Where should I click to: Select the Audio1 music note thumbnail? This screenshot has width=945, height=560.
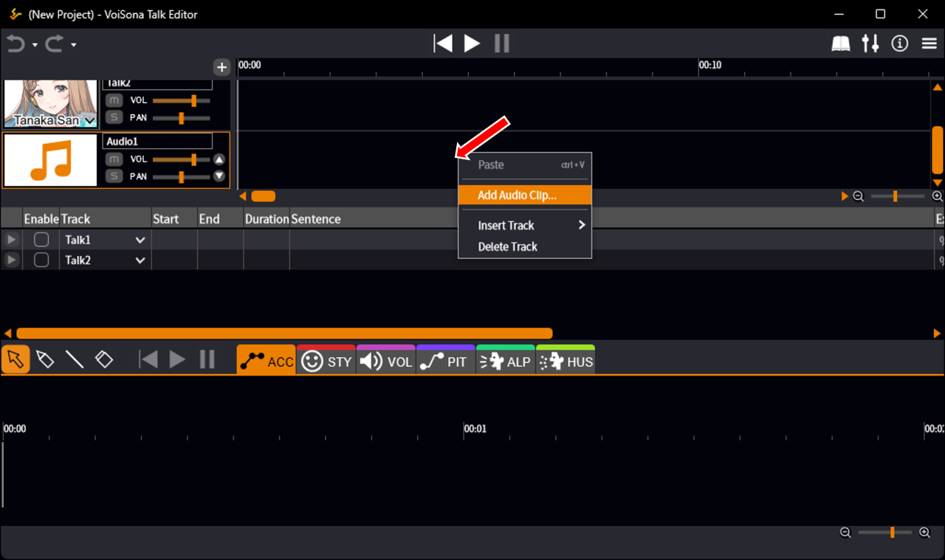pyautogui.click(x=51, y=160)
